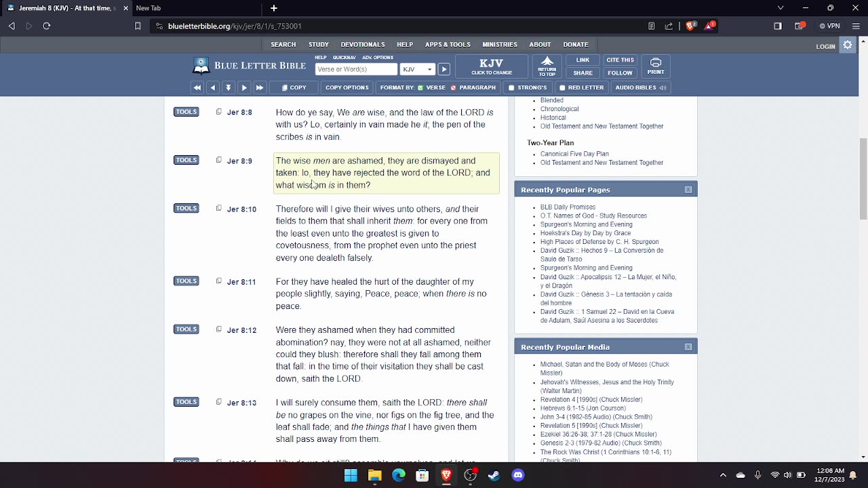The width and height of the screenshot is (868, 488).
Task: Open Discord from the taskbar
Action: coord(518,475)
